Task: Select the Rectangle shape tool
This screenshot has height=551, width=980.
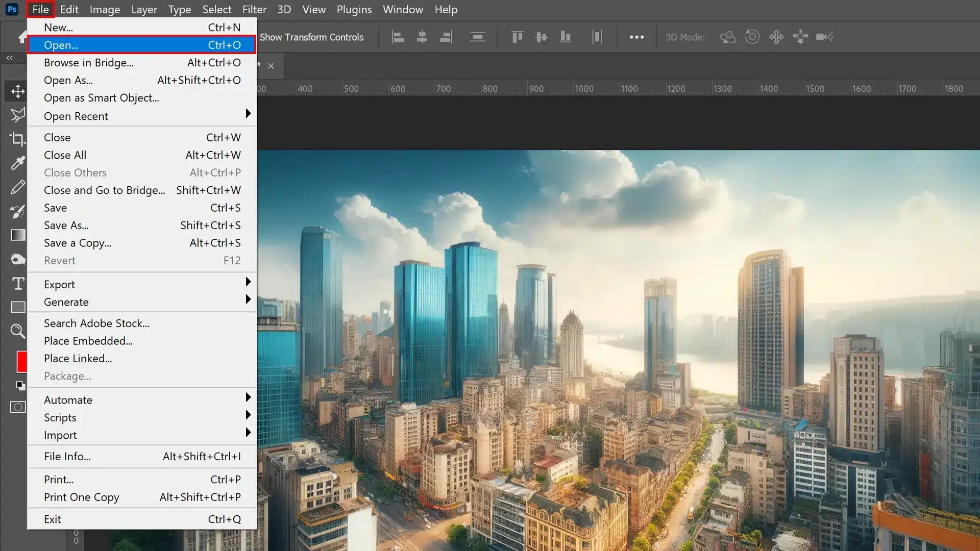Action: tap(18, 307)
